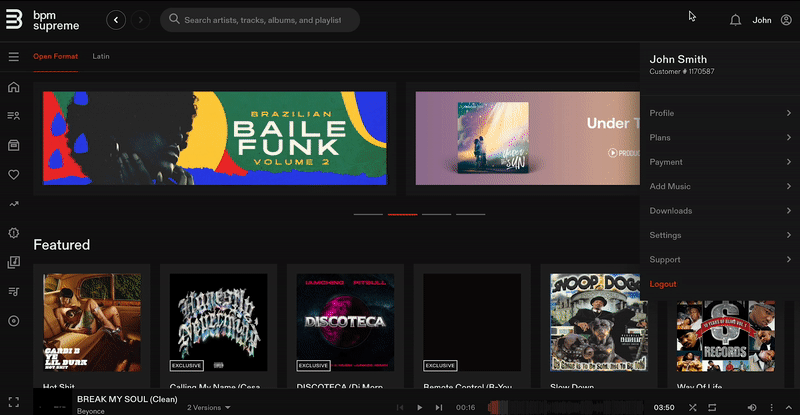Expand the player with up chevron

789,407
